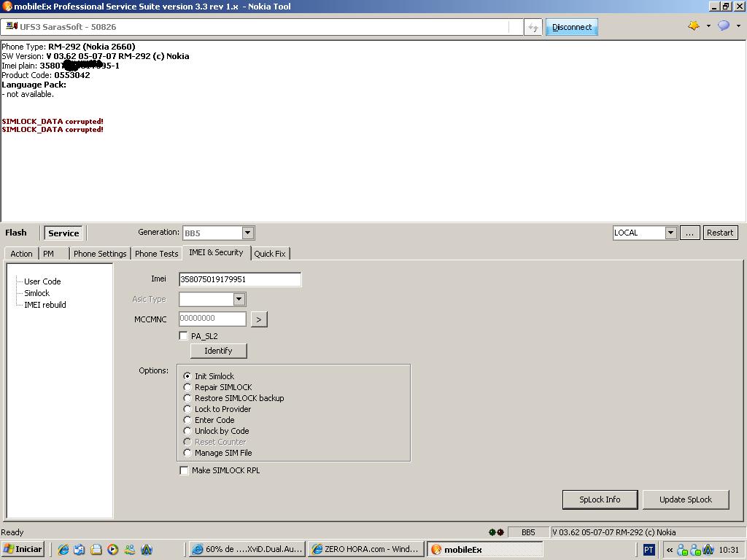Click the green status LED indicator
This screenshot has width=747, height=560.
tap(492, 532)
